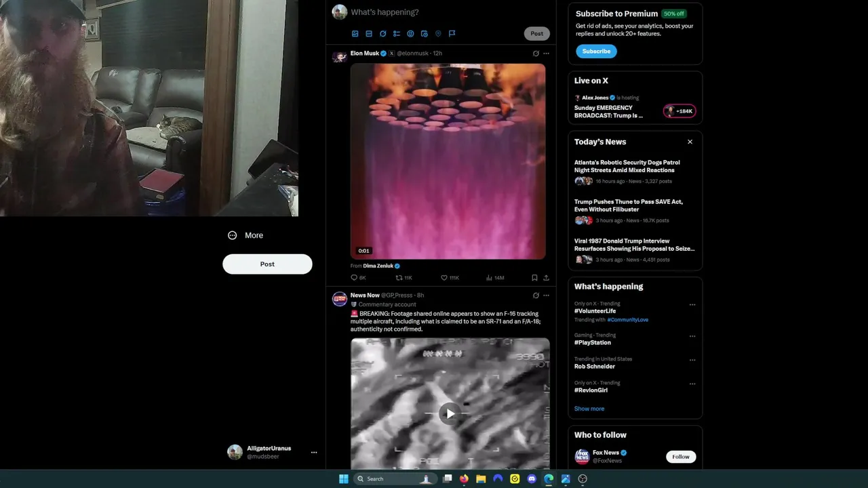This screenshot has height=488, width=868.
Task: Open Rob Schneider trending topic
Action: pyautogui.click(x=595, y=367)
